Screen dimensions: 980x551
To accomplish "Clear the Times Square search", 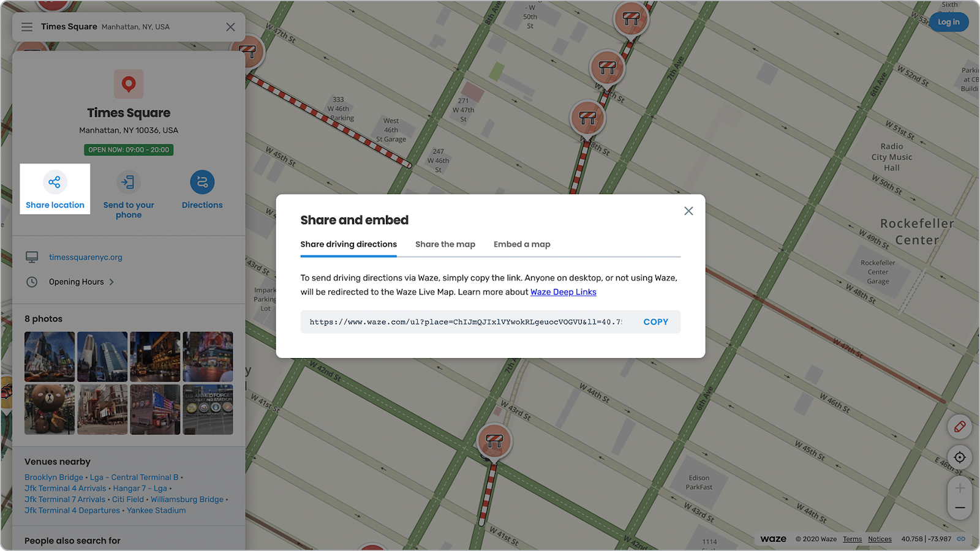I will pyautogui.click(x=230, y=27).
